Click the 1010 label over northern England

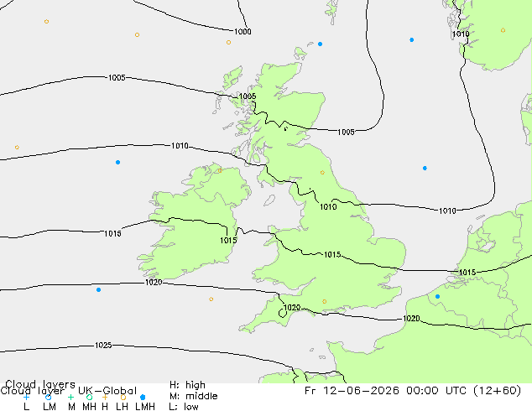328,206
